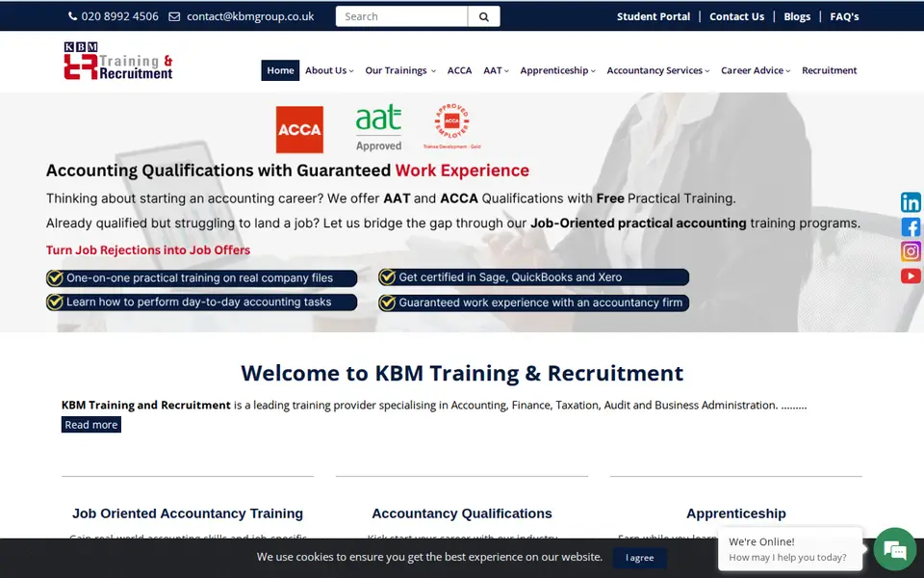
Task: Click the envelope icon beside the email address
Action: (174, 16)
